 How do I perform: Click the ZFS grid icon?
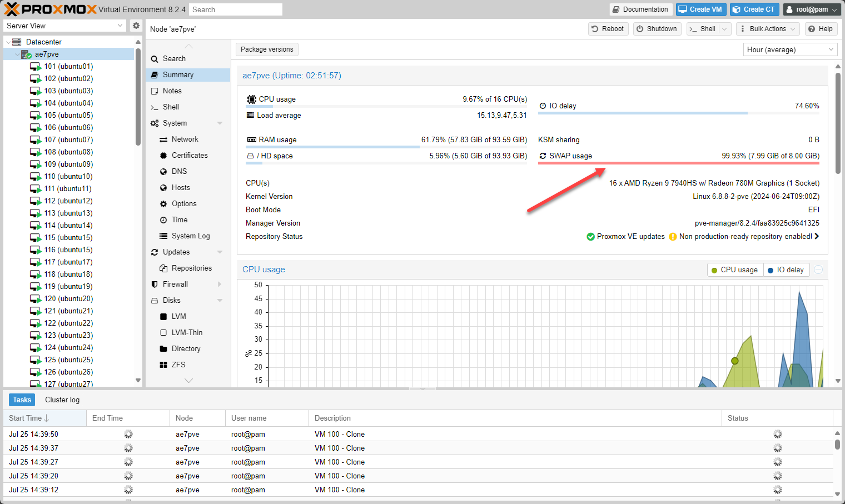click(163, 365)
